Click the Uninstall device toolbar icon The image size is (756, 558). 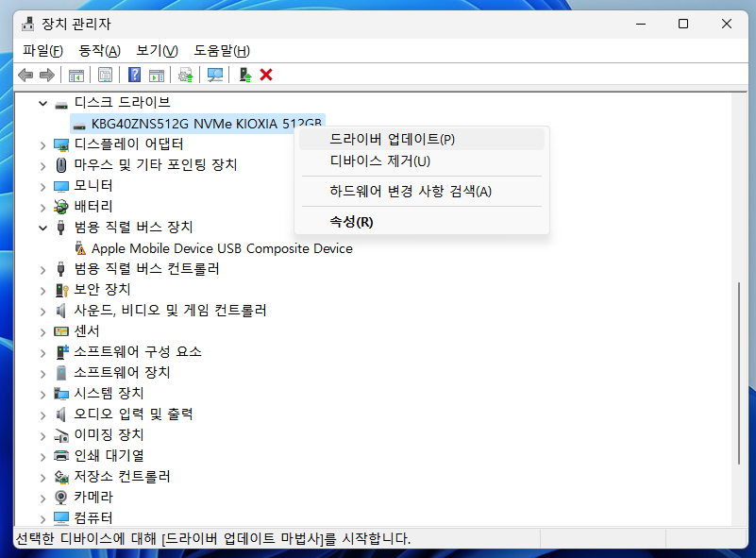pyautogui.click(x=247, y=75)
